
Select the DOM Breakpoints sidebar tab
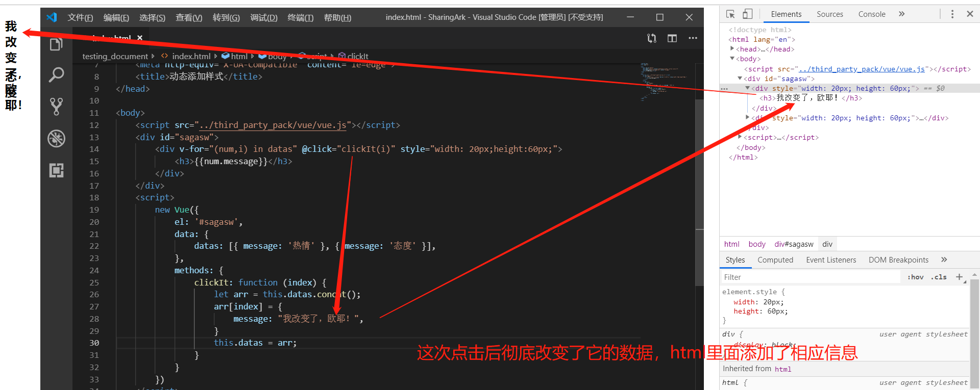pyautogui.click(x=898, y=260)
